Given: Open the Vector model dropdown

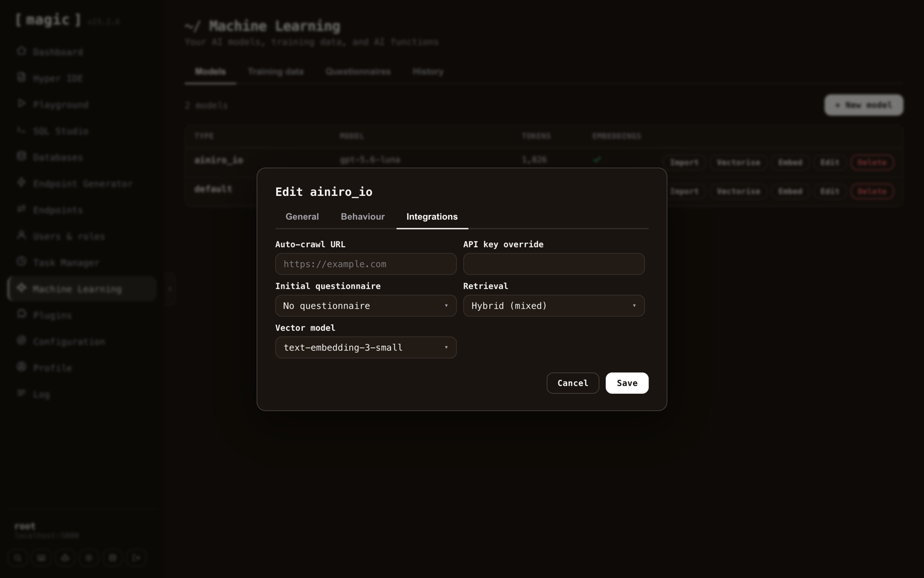Looking at the screenshot, I should (366, 347).
